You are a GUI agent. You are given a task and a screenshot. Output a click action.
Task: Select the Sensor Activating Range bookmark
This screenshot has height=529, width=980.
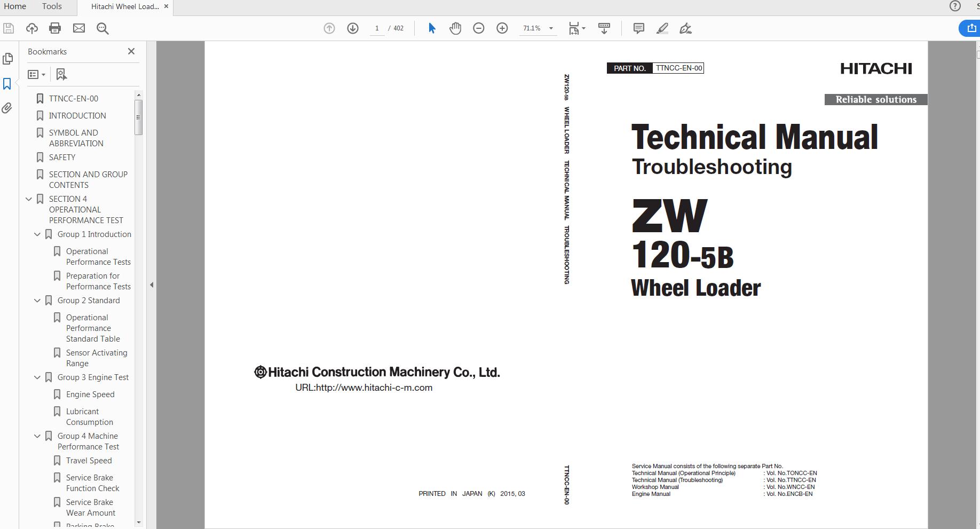click(x=96, y=358)
